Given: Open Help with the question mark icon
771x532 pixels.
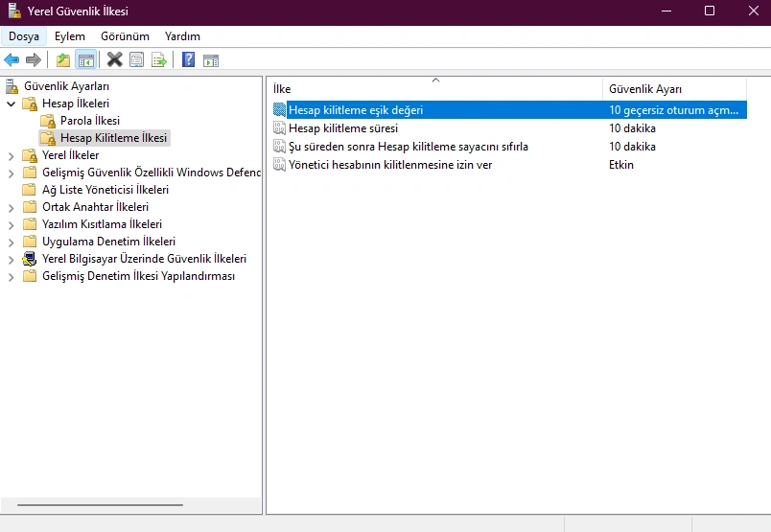Looking at the screenshot, I should (188, 60).
